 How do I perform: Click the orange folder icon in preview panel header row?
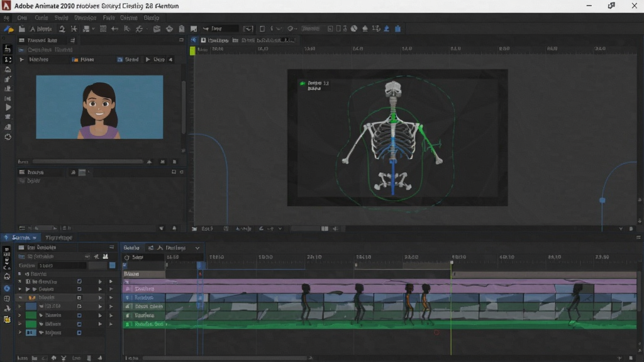(75, 60)
